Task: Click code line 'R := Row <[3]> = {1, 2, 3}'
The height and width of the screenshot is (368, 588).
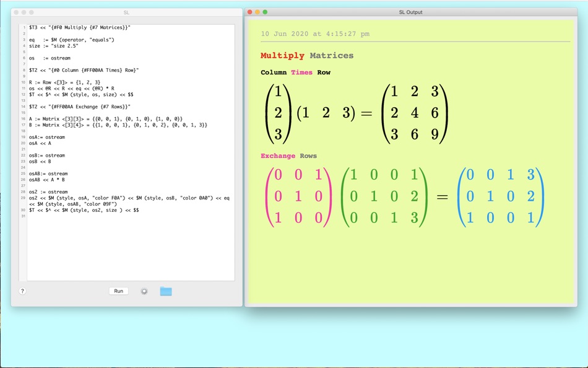Action: pyautogui.click(x=64, y=82)
